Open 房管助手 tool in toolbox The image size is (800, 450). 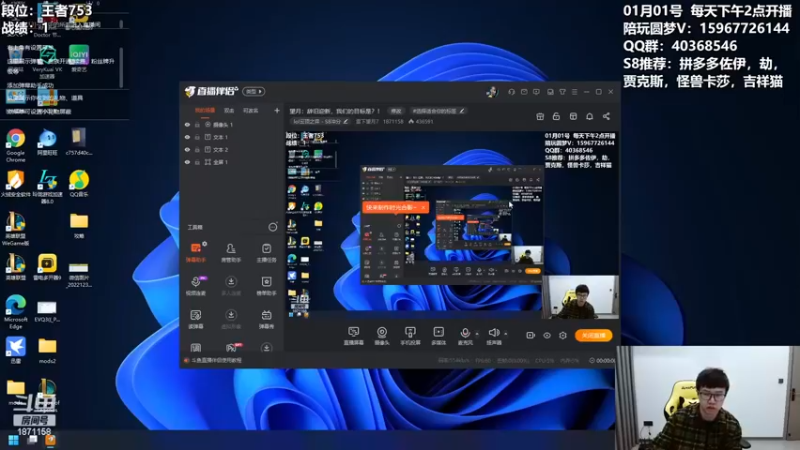[x=231, y=252]
